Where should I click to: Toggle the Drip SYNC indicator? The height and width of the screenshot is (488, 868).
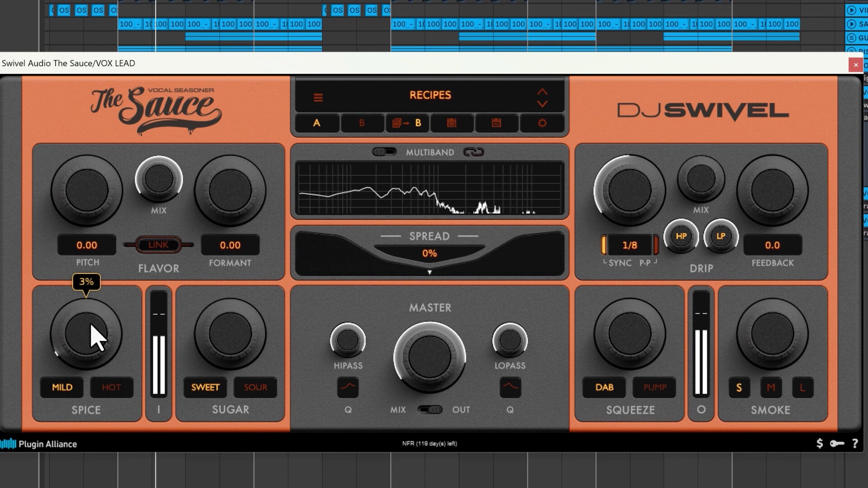pyautogui.click(x=604, y=245)
